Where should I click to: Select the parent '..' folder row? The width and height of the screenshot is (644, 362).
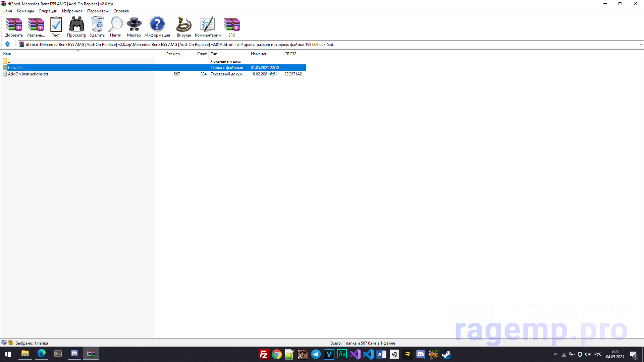[x=153, y=61]
